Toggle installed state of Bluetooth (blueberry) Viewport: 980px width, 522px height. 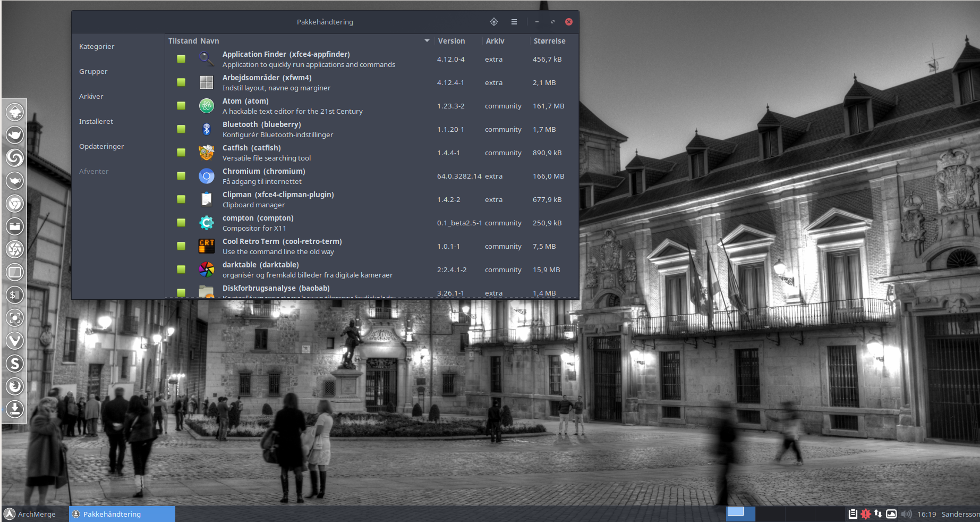pos(181,129)
